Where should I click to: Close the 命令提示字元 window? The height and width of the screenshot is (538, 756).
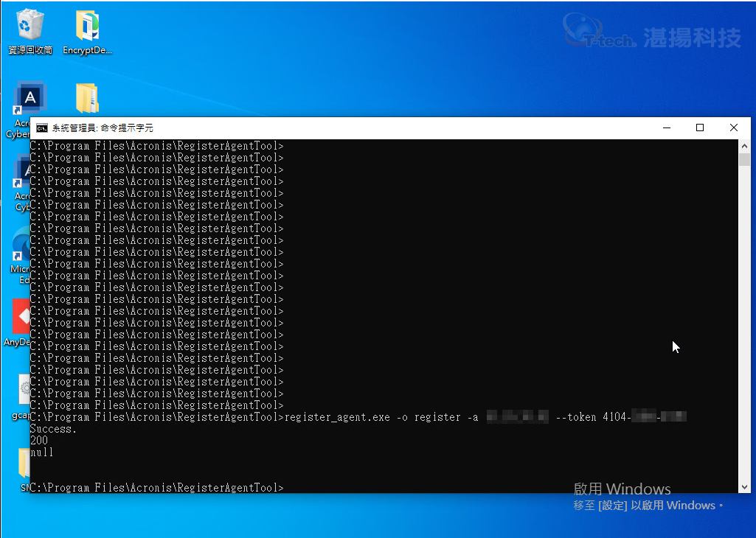click(x=734, y=127)
